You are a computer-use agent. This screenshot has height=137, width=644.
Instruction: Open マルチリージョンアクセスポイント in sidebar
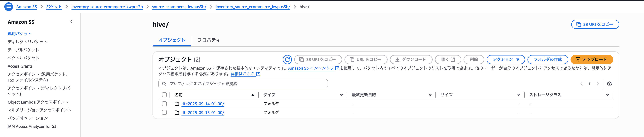[x=39, y=110]
